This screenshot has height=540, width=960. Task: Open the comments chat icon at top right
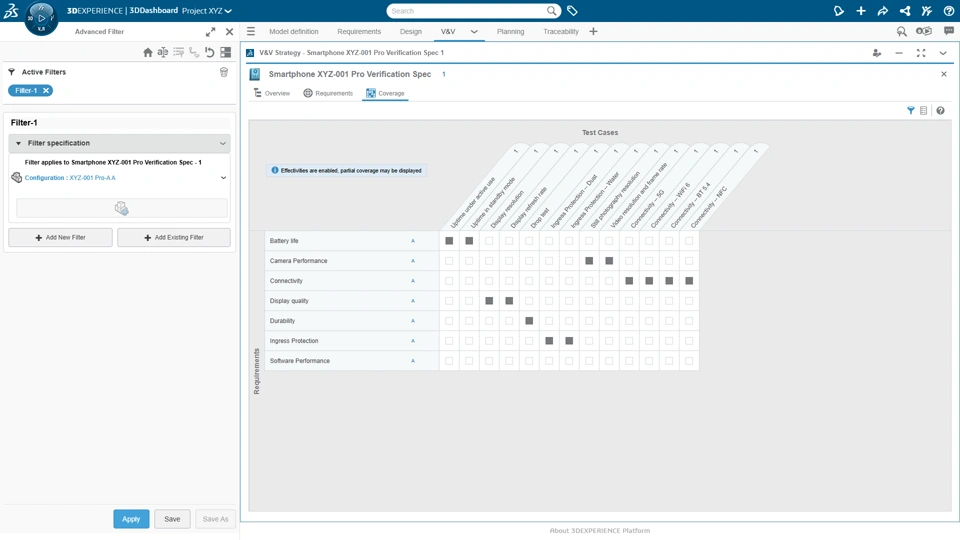(x=949, y=31)
